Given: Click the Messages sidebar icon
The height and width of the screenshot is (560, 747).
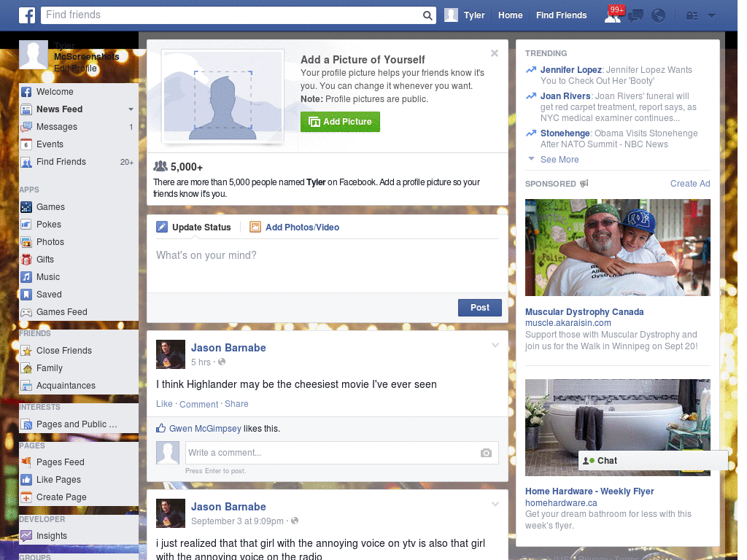Looking at the screenshot, I should 26,127.
